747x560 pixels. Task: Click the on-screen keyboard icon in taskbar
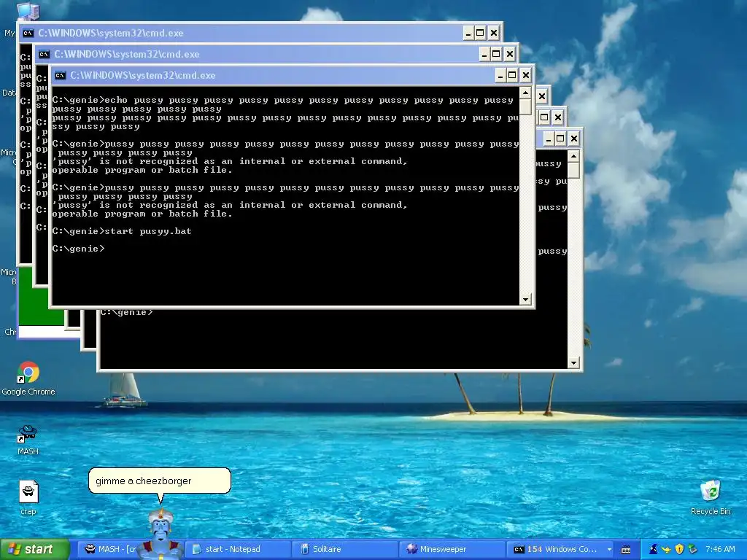point(626,550)
